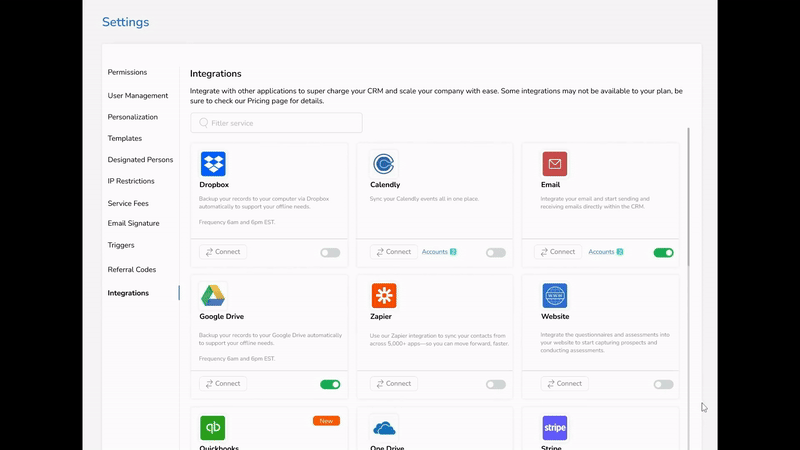Screen dimensions: 800x450
Task: Connect the Calendly integration
Action: click(394, 252)
